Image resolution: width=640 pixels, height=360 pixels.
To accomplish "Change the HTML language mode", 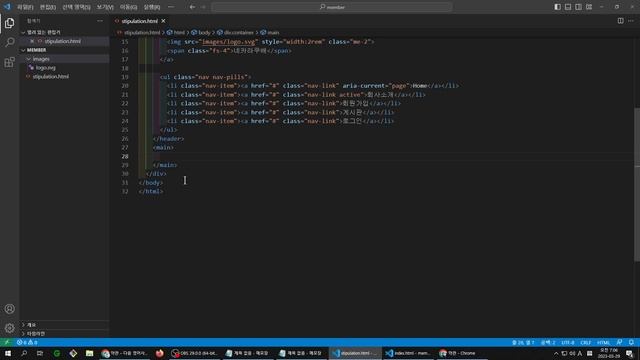I will point(603,342).
